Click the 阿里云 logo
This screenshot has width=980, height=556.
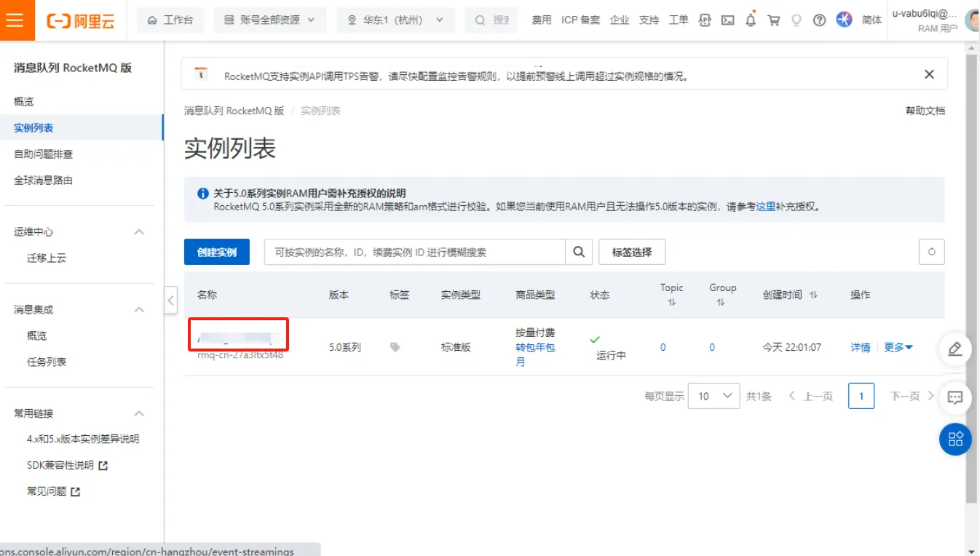[x=81, y=20]
